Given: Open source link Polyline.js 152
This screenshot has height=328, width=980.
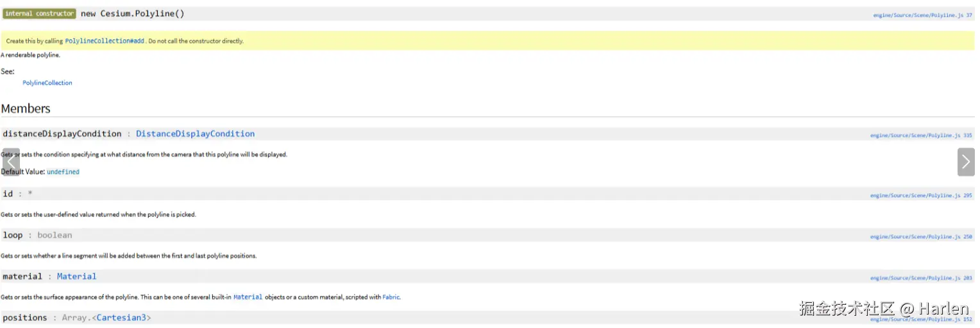Looking at the screenshot, I should pyautogui.click(x=921, y=319).
